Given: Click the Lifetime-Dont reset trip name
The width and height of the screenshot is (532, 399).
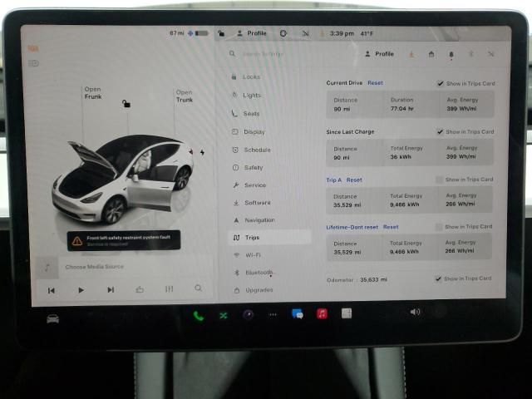Looking at the screenshot, I should pyautogui.click(x=352, y=227).
